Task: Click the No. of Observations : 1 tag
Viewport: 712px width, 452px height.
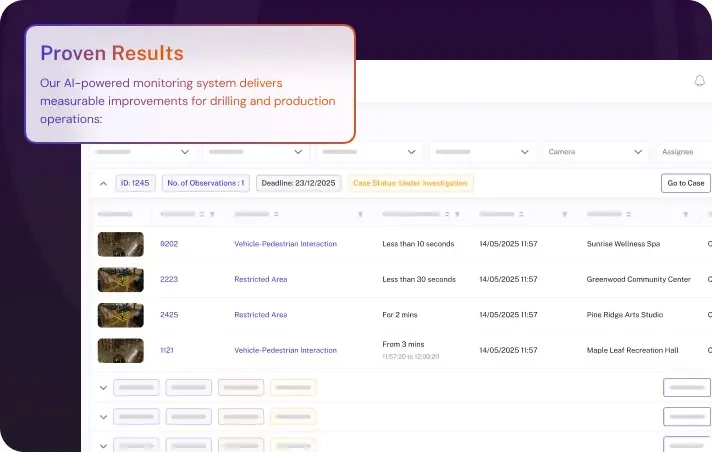Action: (206, 183)
